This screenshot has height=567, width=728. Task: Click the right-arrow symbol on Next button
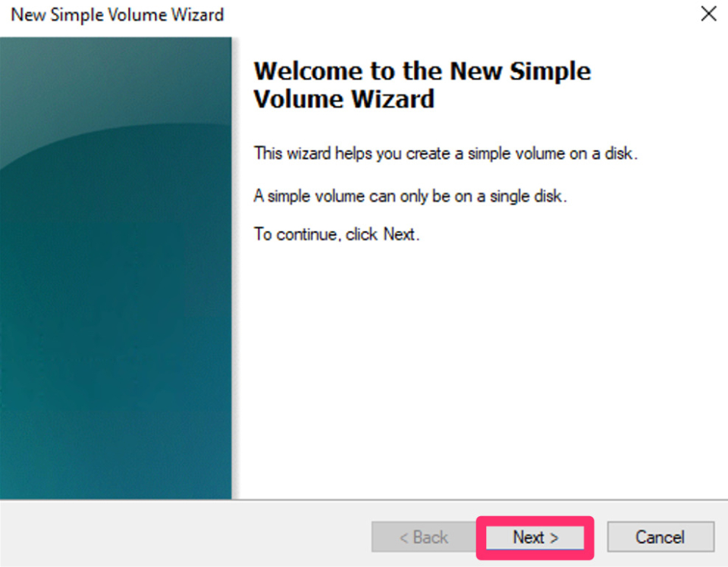click(x=554, y=537)
